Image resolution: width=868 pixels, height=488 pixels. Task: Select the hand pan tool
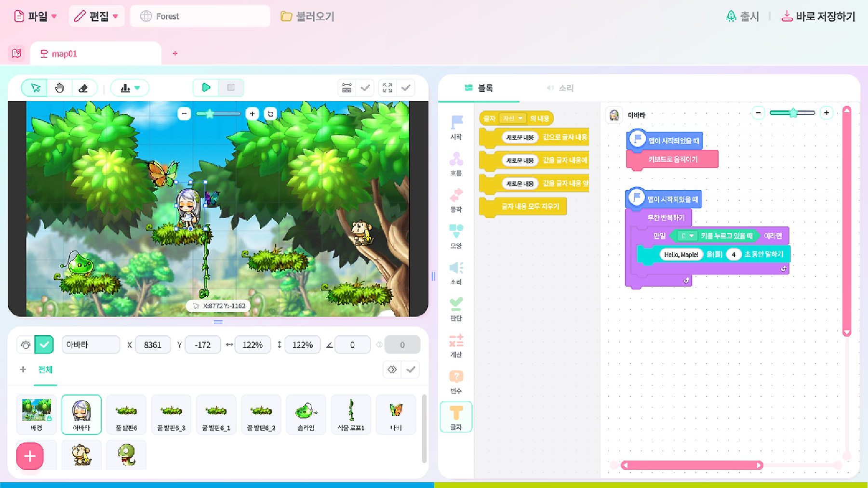[59, 88]
